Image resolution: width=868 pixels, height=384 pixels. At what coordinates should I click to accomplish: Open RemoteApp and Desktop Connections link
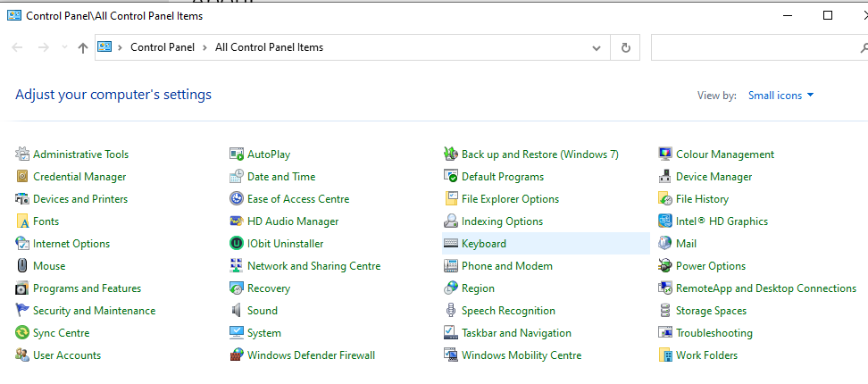766,288
